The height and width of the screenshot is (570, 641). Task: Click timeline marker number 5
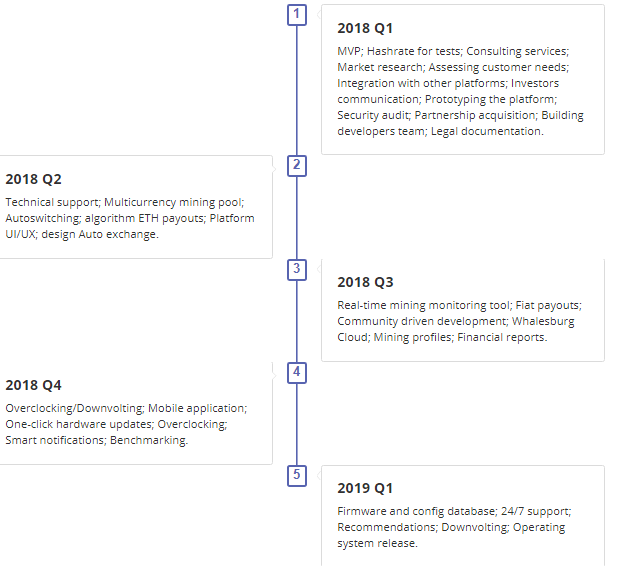pos(297,476)
